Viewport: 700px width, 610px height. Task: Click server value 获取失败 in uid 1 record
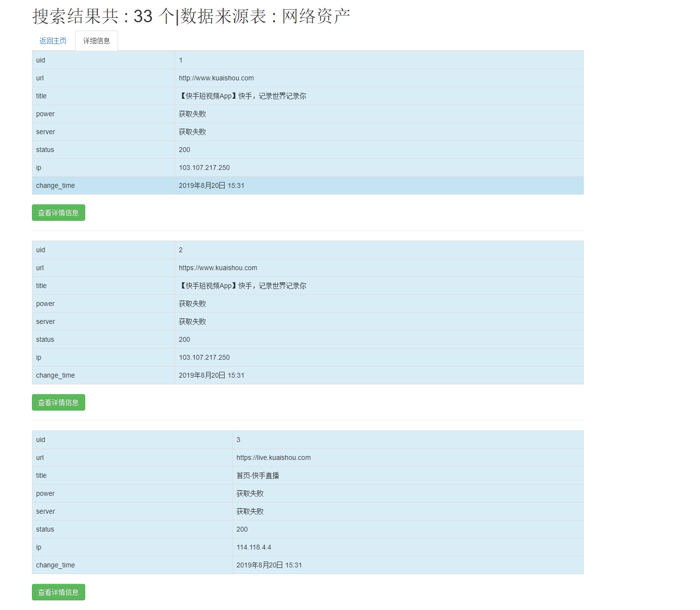192,132
